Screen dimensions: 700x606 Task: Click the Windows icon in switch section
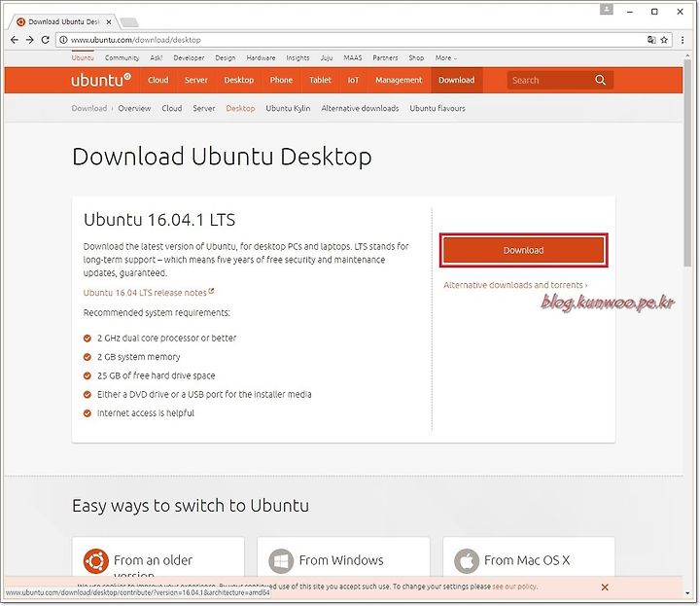pos(281,561)
